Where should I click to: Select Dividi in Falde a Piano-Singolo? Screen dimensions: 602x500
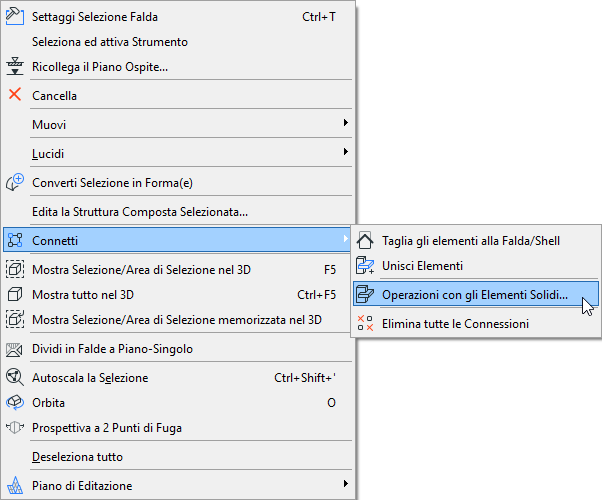pyautogui.click(x=112, y=349)
